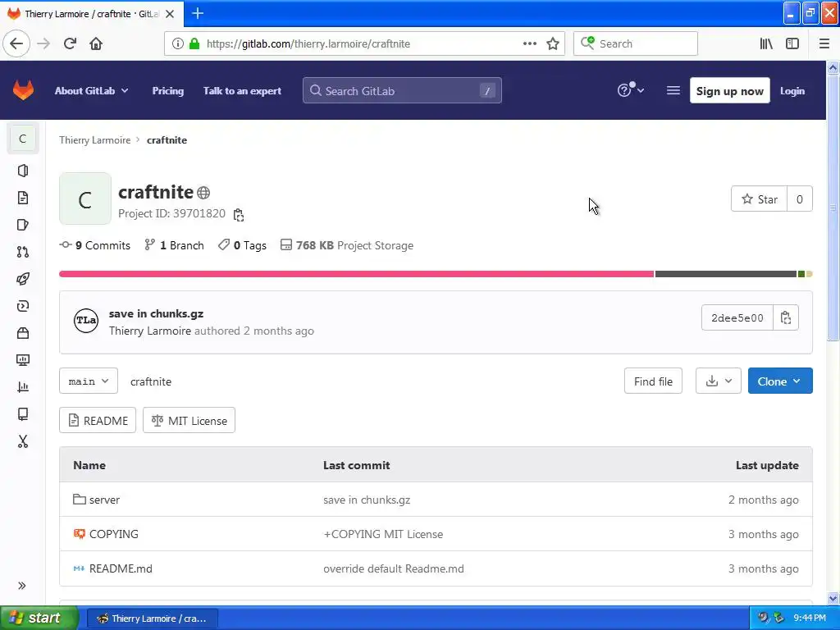This screenshot has height=630, width=840.
Task: Open About GitLab dropdown menu
Action: tap(92, 90)
